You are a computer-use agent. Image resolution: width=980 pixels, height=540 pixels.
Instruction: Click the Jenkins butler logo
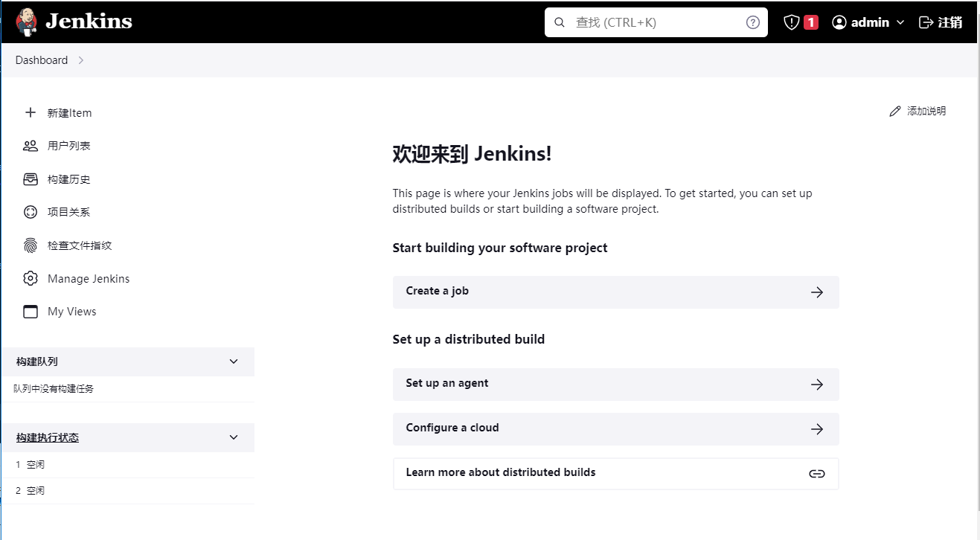pyautogui.click(x=25, y=22)
